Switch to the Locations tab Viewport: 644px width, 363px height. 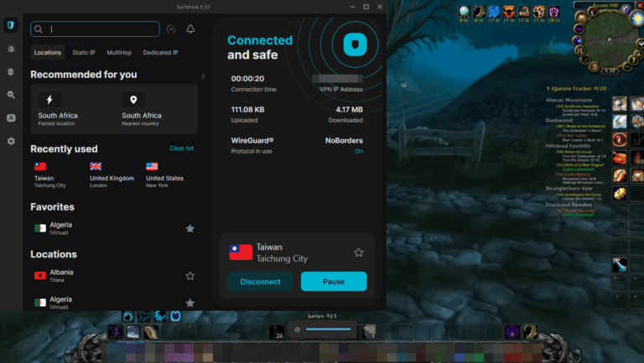click(x=48, y=53)
